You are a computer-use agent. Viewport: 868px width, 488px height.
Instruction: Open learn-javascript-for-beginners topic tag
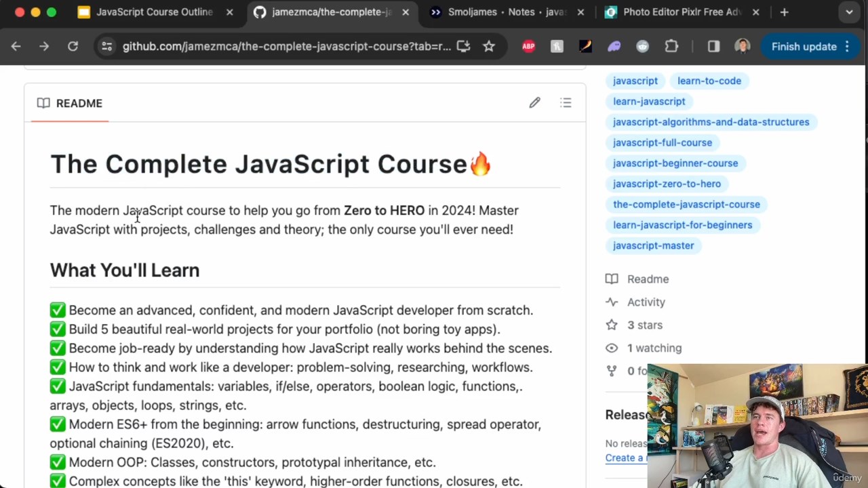tap(683, 225)
